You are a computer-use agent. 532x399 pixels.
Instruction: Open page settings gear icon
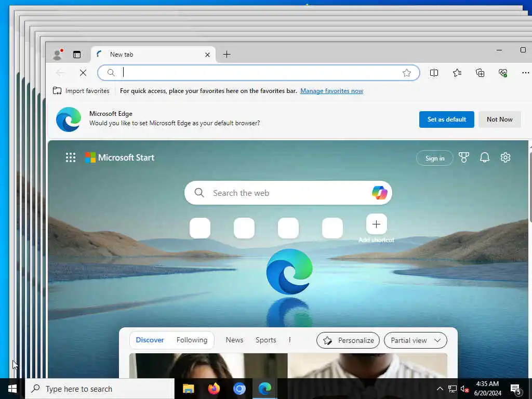point(505,157)
